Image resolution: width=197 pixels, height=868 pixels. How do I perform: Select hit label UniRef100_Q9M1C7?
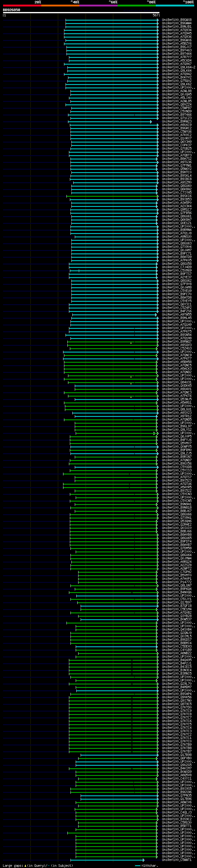[x=177, y=210]
